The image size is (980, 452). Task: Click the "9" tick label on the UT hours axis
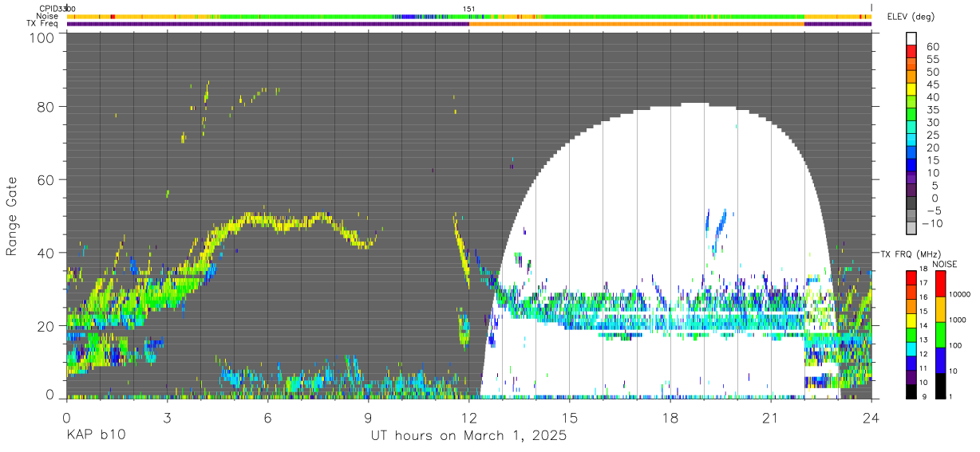click(368, 418)
